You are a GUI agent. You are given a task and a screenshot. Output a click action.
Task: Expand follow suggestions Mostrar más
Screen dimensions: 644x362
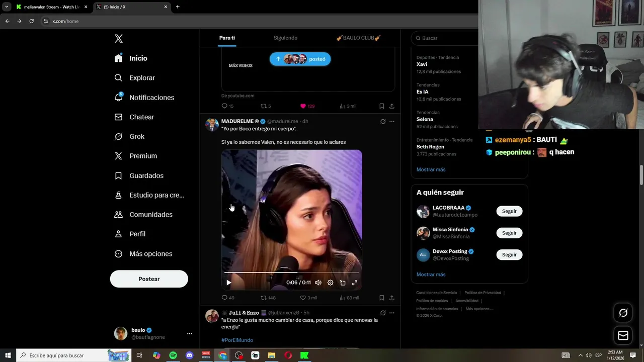431,275
